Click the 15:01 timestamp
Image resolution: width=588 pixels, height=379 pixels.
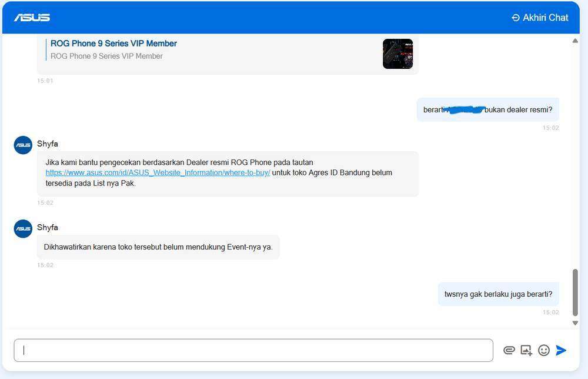pos(45,81)
